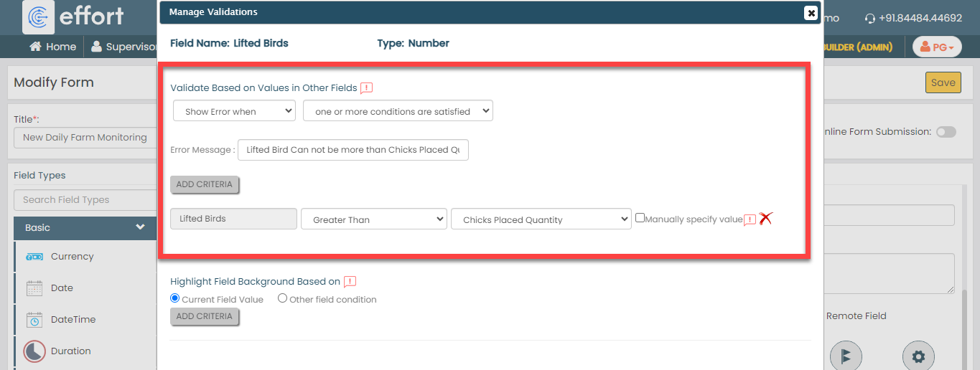Click in the Error Message text field

point(353,150)
